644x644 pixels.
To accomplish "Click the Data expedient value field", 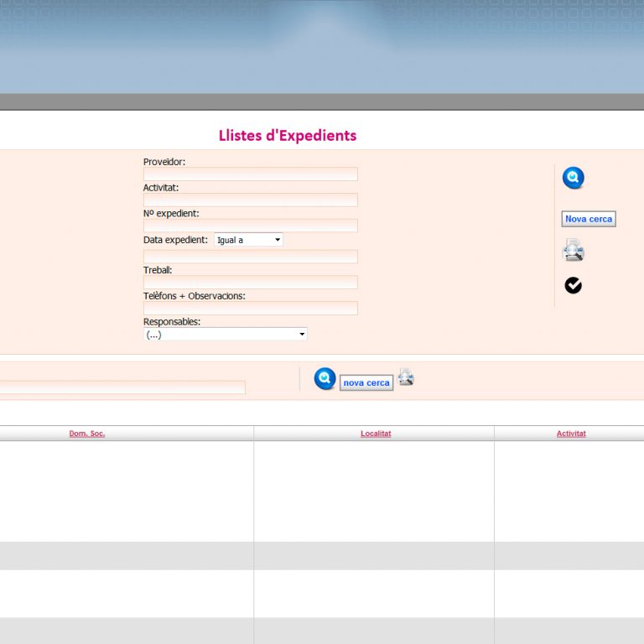I will pos(250,257).
